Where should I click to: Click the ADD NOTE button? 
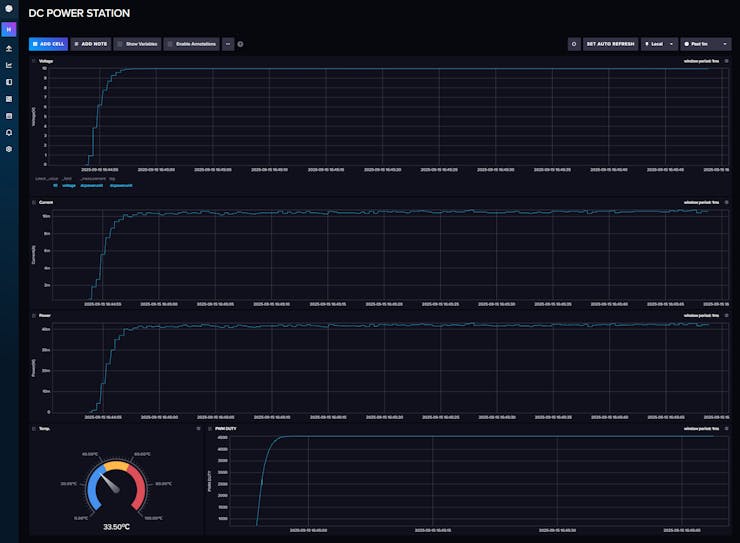click(x=90, y=44)
